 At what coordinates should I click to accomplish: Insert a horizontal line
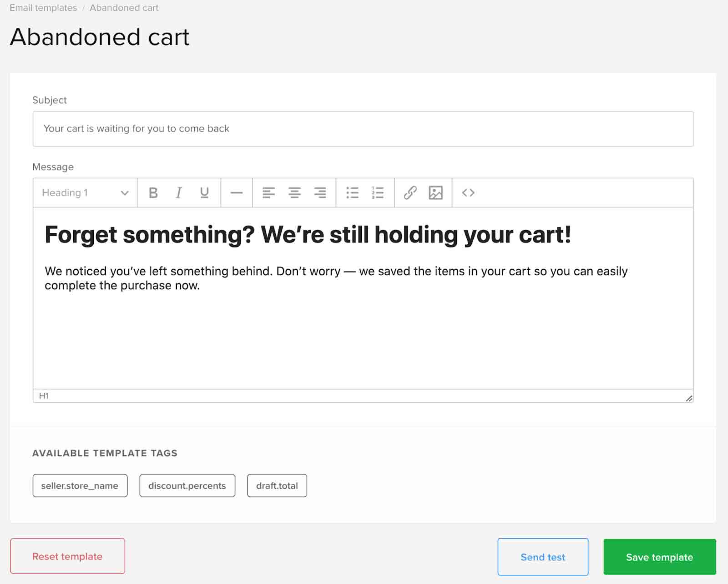pyautogui.click(x=237, y=193)
